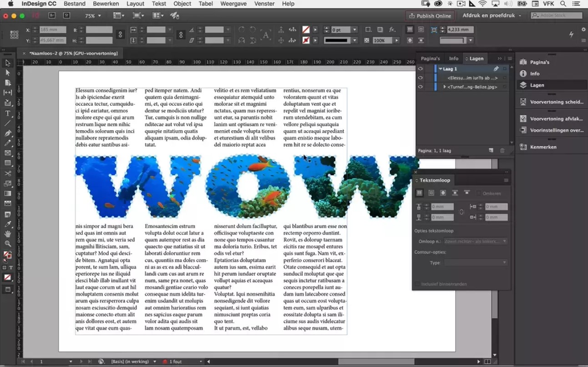The image size is (588, 367).
Task: Click the Publish Online button
Action: coord(430,15)
